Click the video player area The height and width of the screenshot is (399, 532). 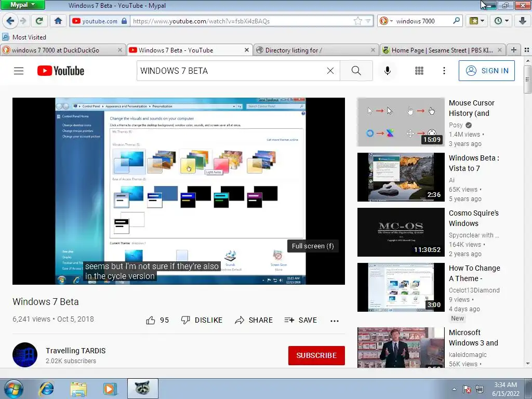point(179,191)
